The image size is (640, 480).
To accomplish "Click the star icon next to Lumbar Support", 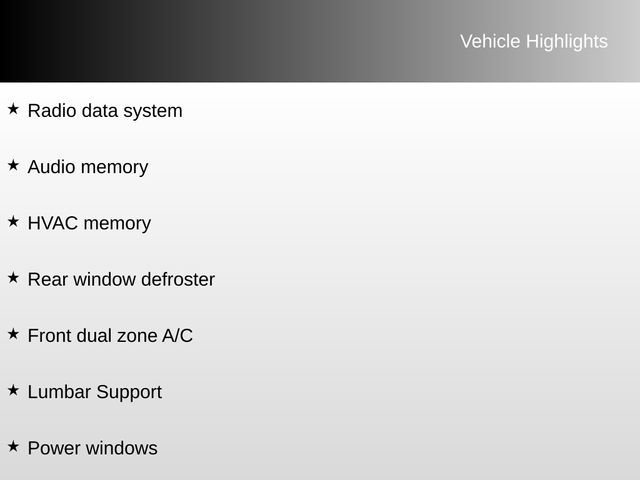I will tap(13, 389).
